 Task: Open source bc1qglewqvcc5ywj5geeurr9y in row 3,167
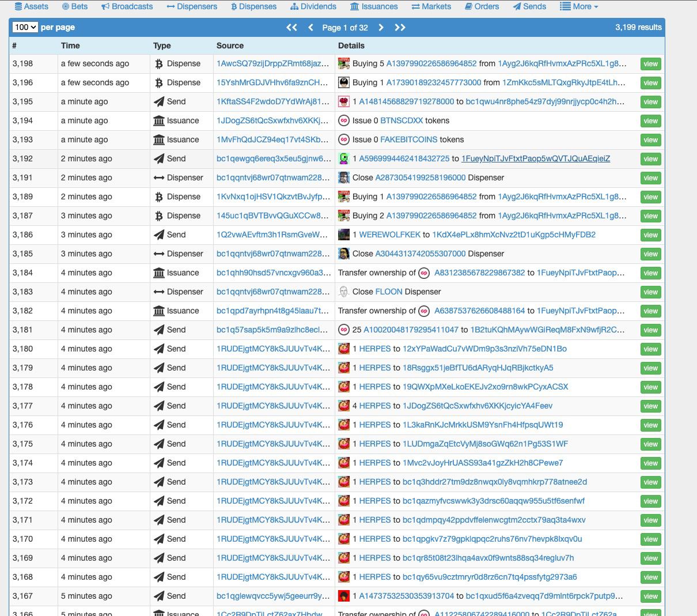[x=274, y=596]
